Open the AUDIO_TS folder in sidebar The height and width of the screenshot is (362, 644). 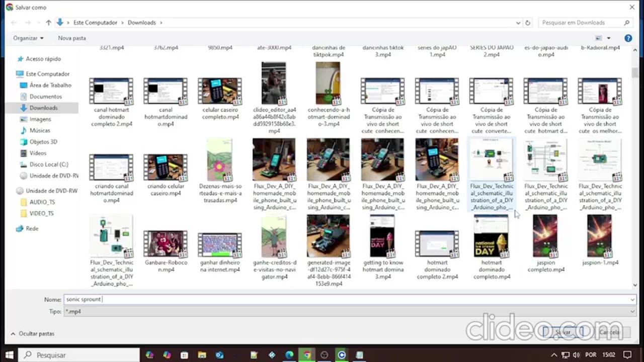tap(42, 202)
